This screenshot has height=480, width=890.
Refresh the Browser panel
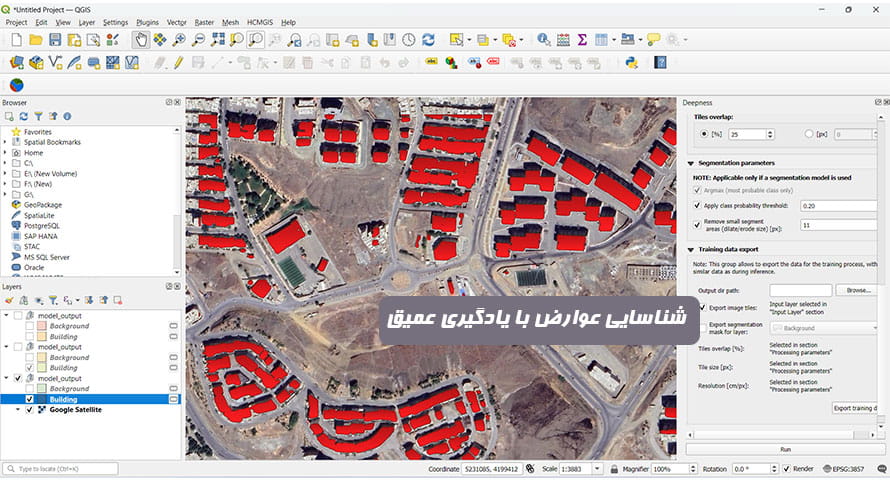pyautogui.click(x=24, y=116)
